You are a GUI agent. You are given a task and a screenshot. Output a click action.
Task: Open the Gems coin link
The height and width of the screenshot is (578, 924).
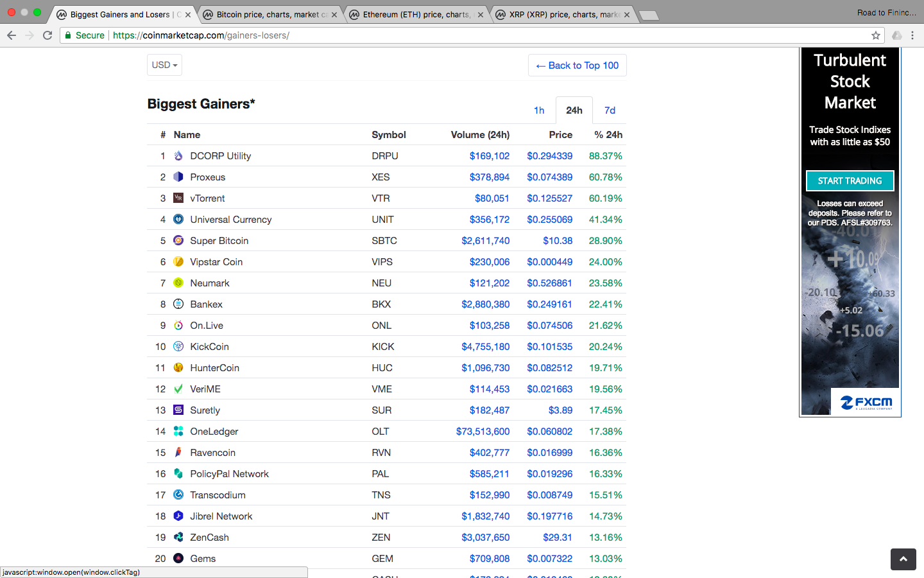tap(203, 559)
